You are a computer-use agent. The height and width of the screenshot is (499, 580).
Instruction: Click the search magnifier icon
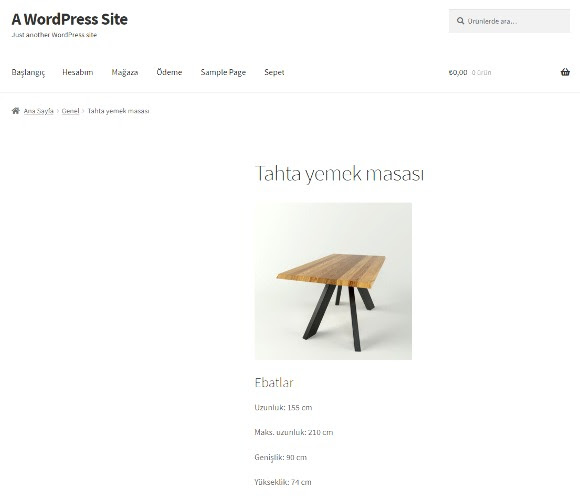pyautogui.click(x=460, y=21)
